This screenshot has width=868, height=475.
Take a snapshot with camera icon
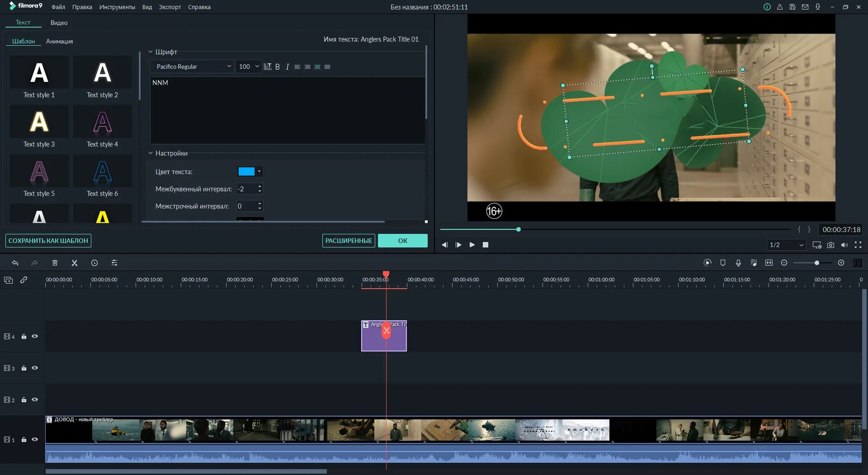click(x=831, y=245)
